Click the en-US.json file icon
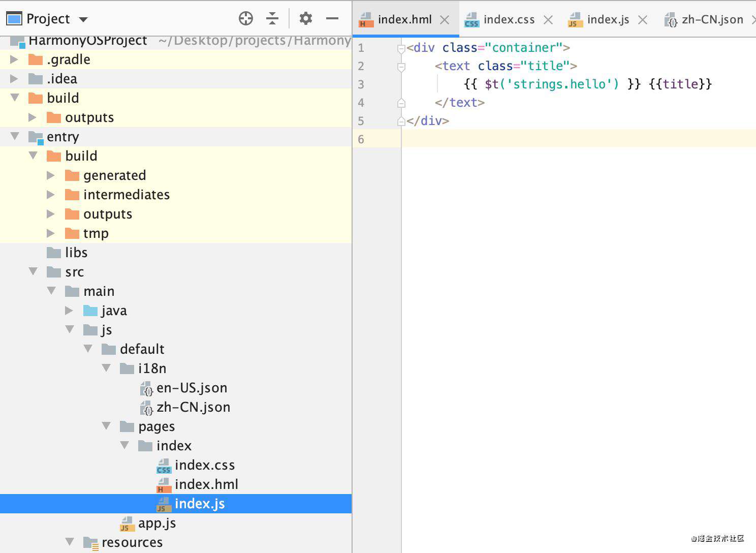Viewport: 756px width, 553px height. point(146,389)
